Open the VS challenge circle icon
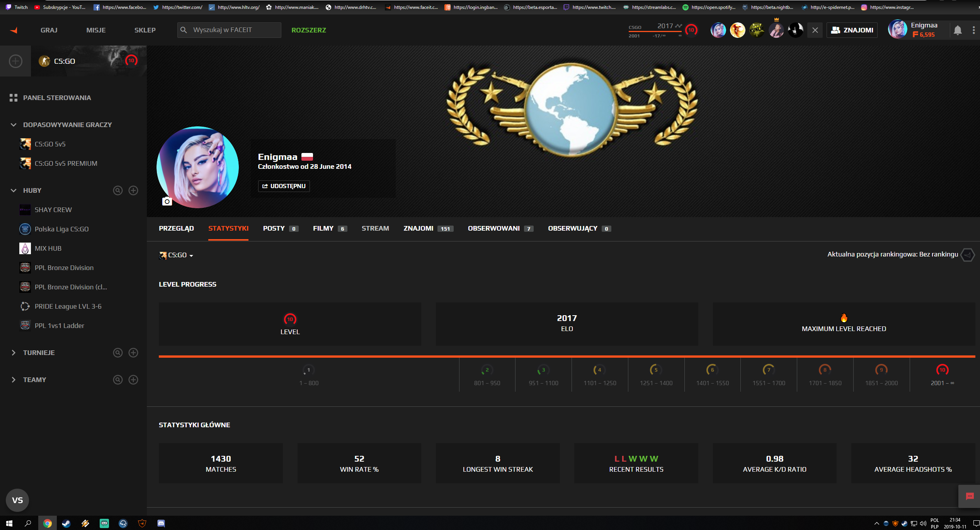 (x=17, y=500)
